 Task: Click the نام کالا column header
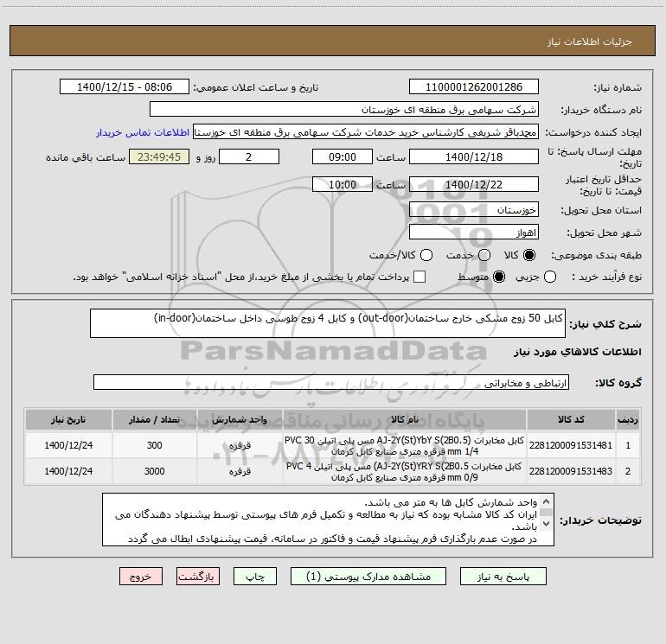[405, 419]
